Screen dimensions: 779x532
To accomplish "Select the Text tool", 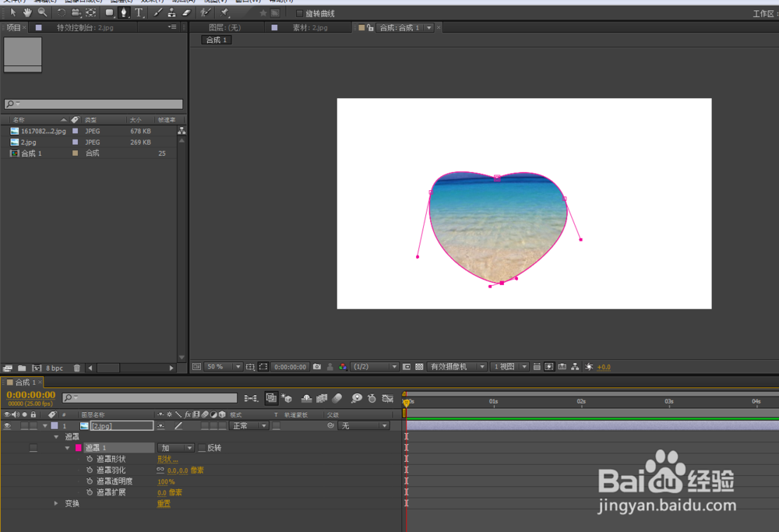I will pos(139,12).
